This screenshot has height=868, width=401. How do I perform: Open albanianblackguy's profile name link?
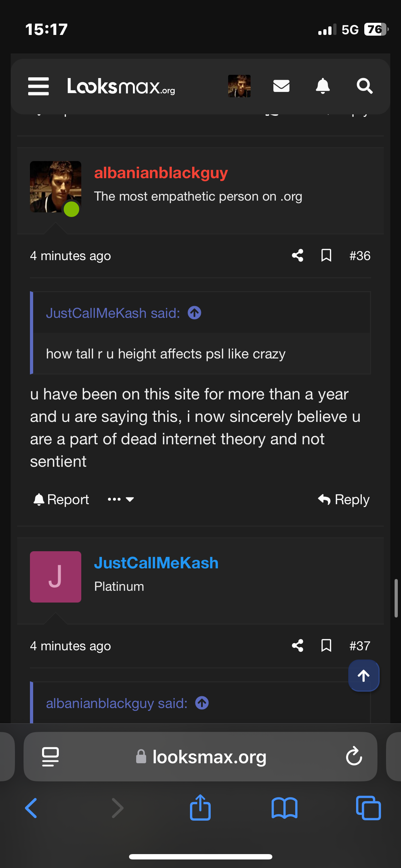click(161, 173)
